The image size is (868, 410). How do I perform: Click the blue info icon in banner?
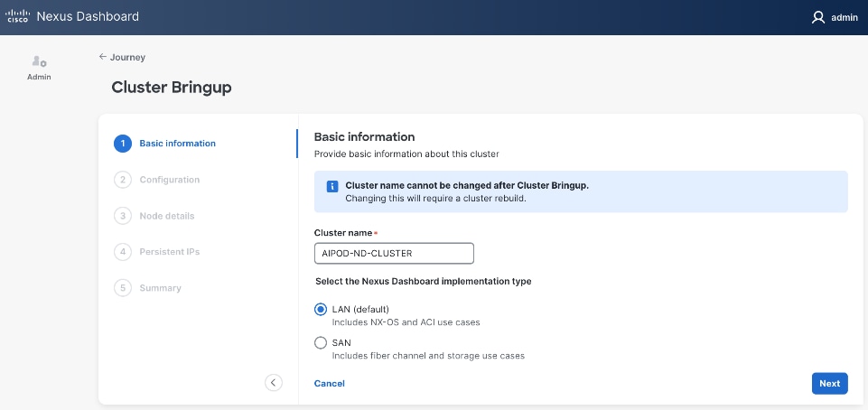coord(332,186)
